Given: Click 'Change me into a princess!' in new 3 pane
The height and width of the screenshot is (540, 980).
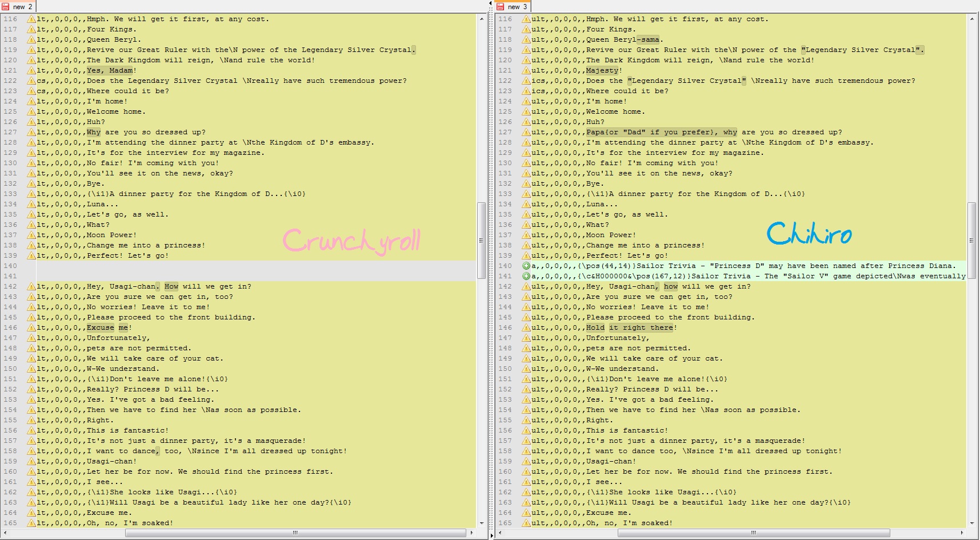Looking at the screenshot, I should pos(646,245).
